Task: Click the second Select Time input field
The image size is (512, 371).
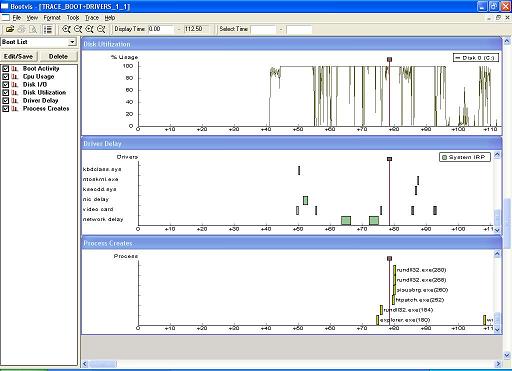Action: [x=299, y=29]
